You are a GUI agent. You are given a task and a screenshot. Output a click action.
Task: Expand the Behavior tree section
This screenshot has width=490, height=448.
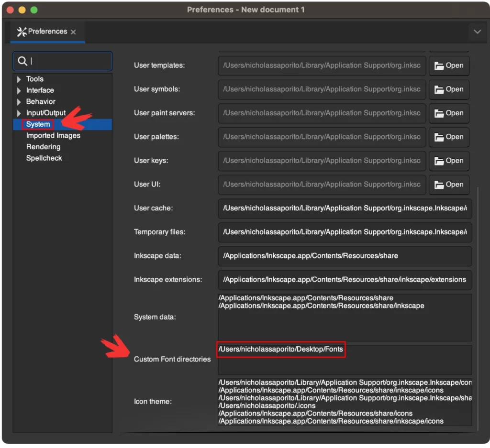click(19, 102)
